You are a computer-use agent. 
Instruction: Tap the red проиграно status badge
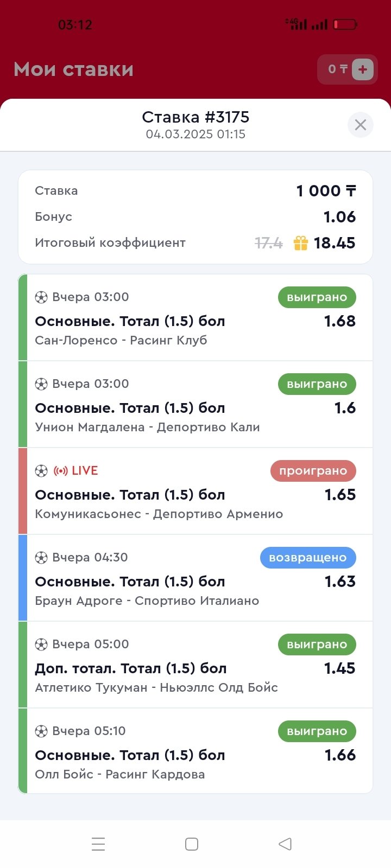(313, 471)
